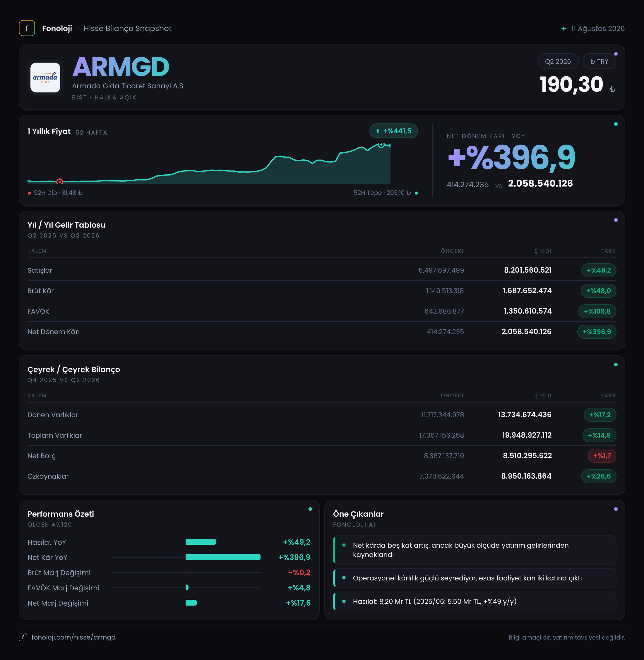This screenshot has width=644, height=660.
Task: Click the Satışlar row label
Action: 40,270
